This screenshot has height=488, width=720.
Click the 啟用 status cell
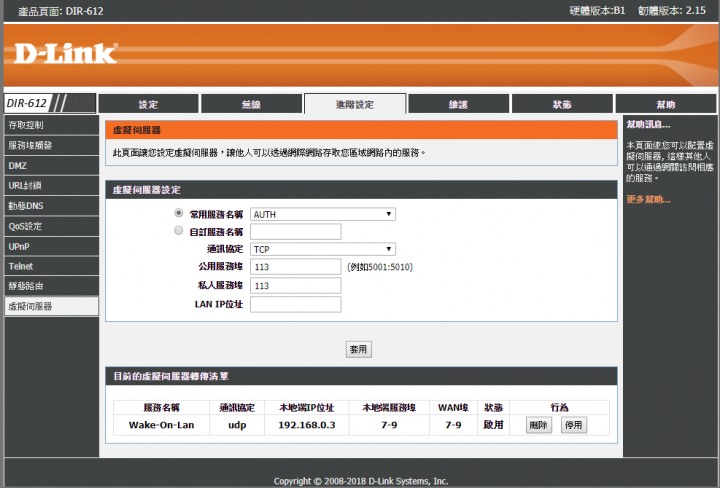(x=494, y=425)
